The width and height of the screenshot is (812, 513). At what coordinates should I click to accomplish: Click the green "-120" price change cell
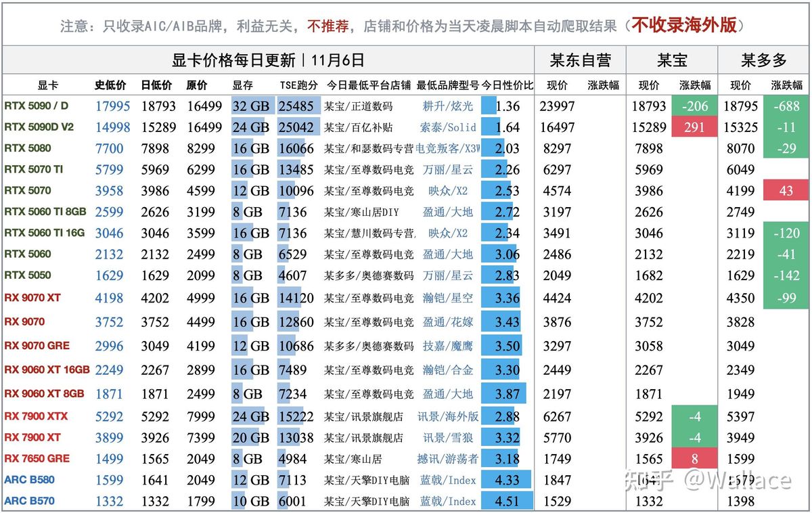point(786,233)
